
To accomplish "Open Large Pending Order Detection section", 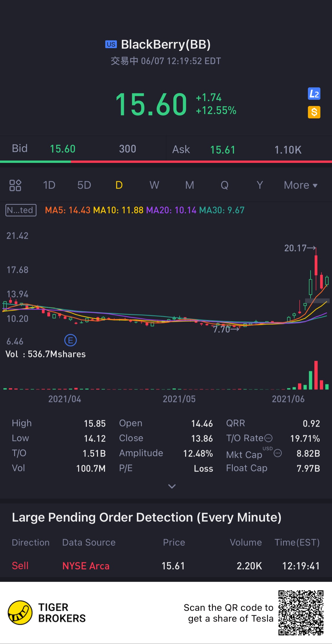I will (x=147, y=517).
